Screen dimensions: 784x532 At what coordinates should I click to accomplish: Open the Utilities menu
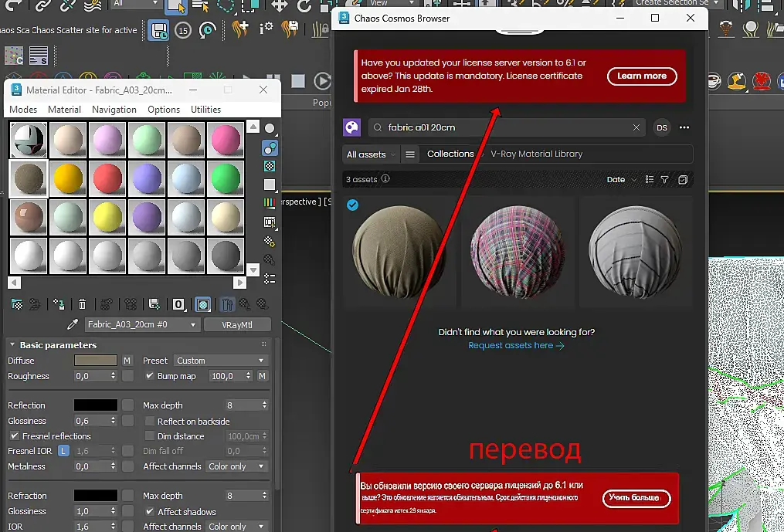coord(205,110)
